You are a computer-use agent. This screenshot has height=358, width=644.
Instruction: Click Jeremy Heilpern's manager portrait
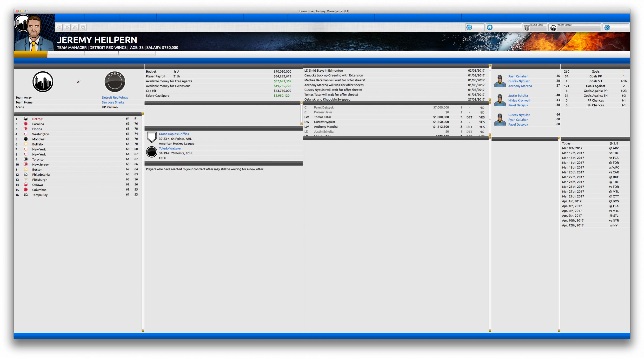(x=34, y=33)
